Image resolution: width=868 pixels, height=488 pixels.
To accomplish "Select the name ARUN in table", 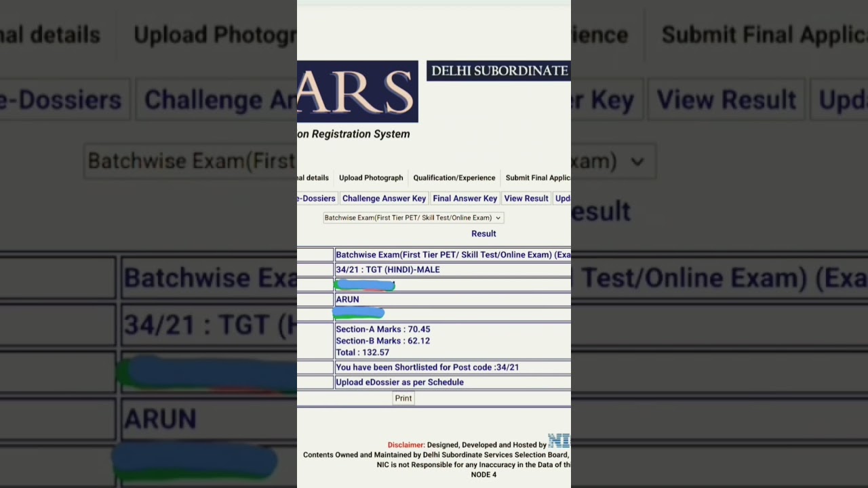I will click(x=347, y=300).
